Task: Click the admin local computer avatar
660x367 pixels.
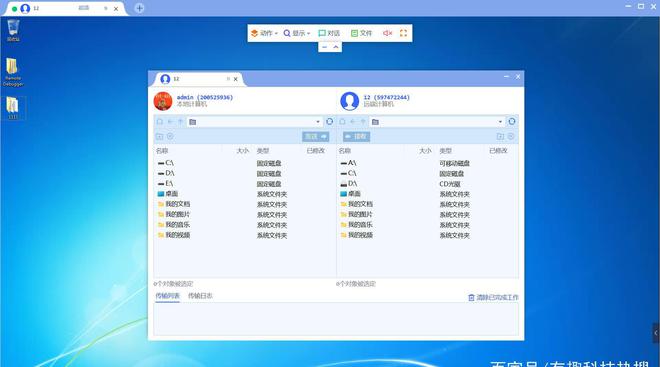Action: [163, 101]
